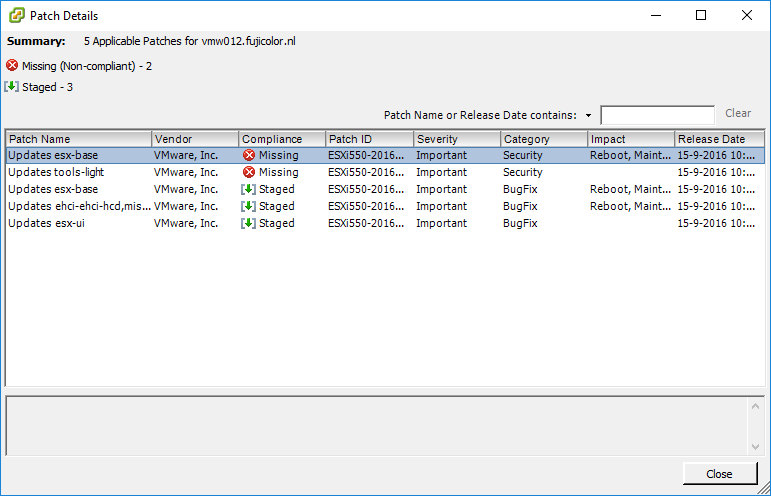Screen dimensions: 771x496
Task: Click the Clear filter button
Action: [738, 113]
